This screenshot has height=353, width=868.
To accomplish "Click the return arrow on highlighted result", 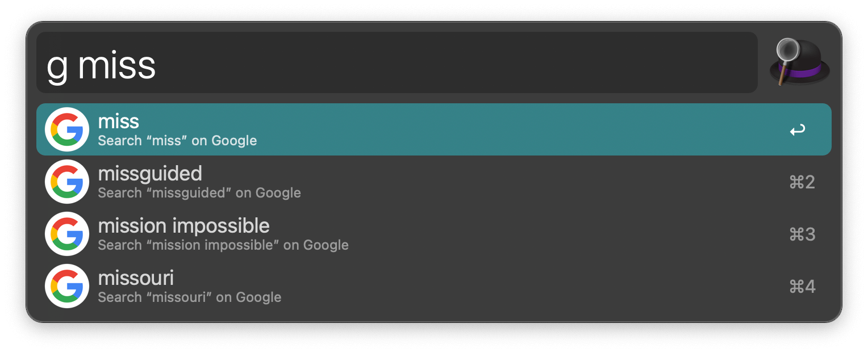I will (x=798, y=129).
